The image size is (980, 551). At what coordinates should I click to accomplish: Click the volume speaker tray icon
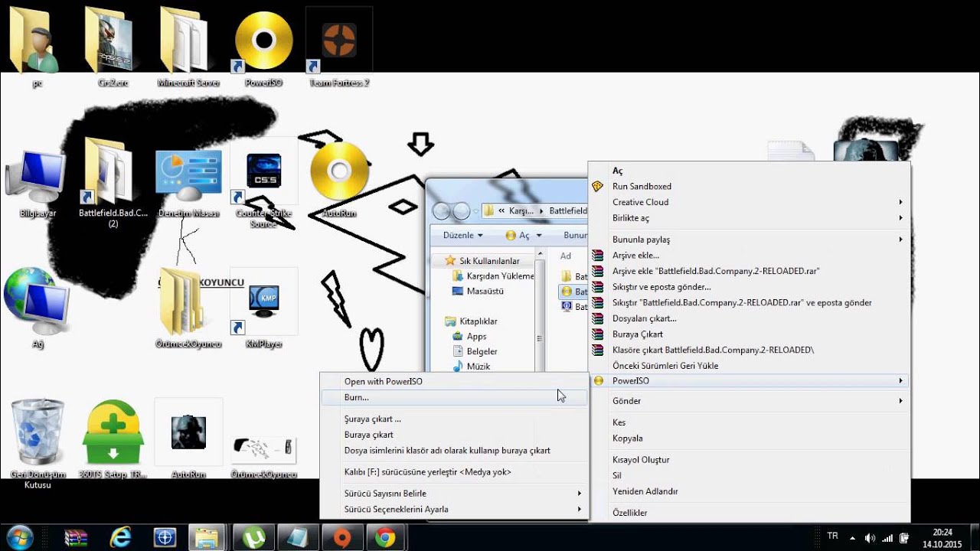click(871, 537)
